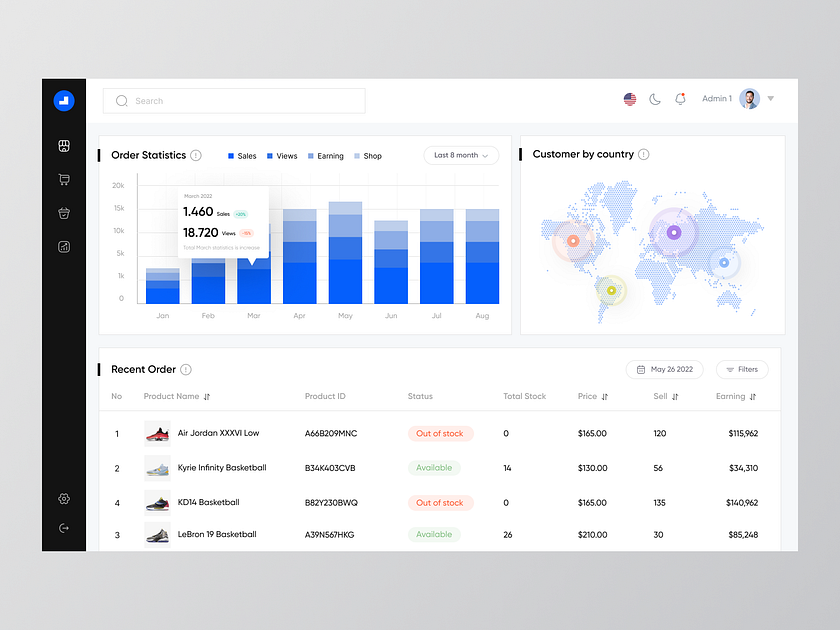Open the May 26 2022 date picker

[x=664, y=369]
